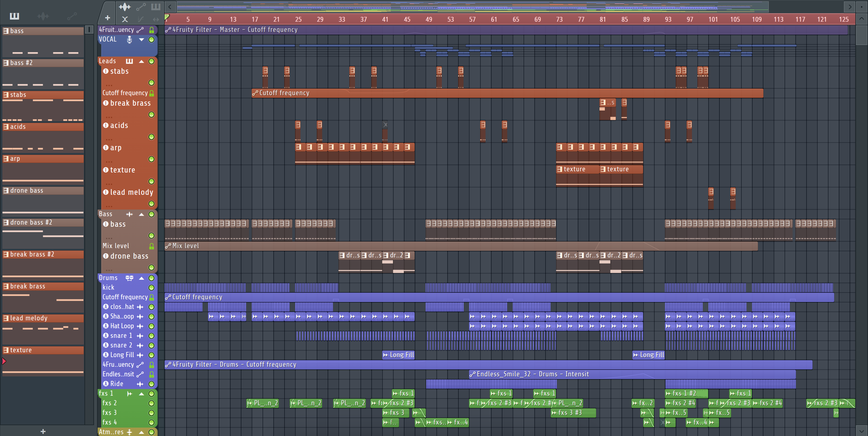
Task: Click the vertical scrollbar down arrow
Action: click(x=862, y=431)
